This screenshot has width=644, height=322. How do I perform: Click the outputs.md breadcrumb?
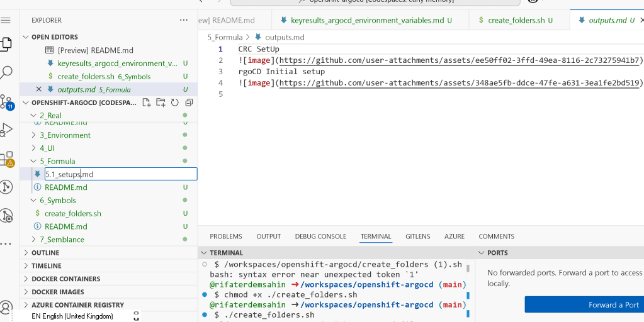[x=285, y=37]
